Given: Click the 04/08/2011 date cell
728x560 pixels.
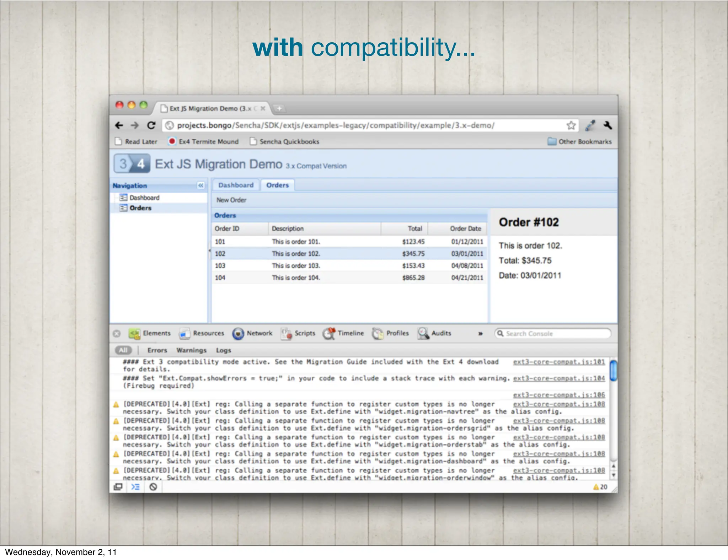Looking at the screenshot, I should pos(467,266).
